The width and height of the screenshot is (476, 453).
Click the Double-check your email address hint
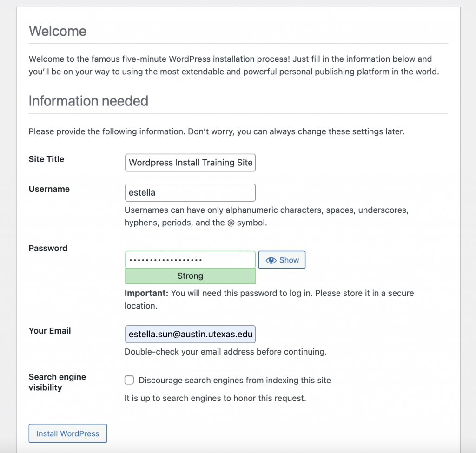[x=225, y=352]
